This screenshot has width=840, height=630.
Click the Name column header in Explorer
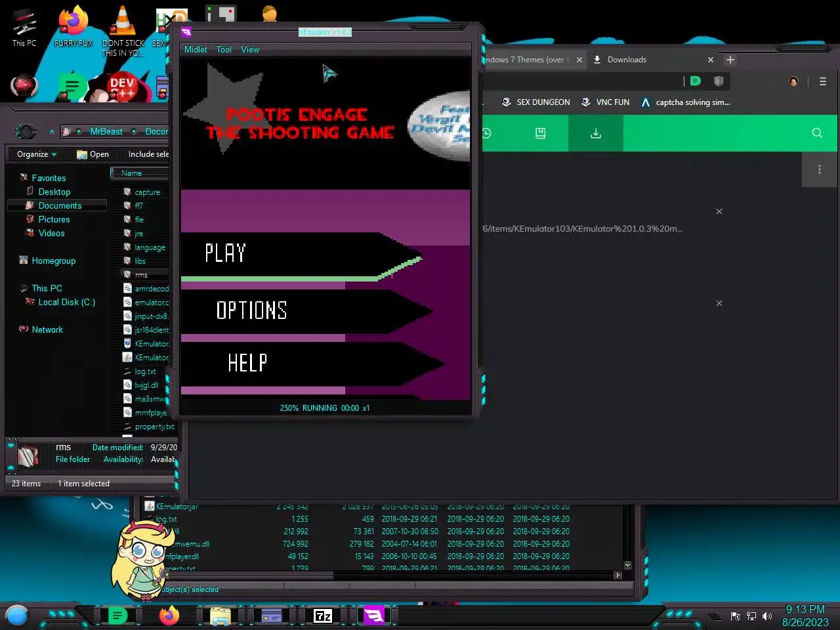tap(140, 173)
